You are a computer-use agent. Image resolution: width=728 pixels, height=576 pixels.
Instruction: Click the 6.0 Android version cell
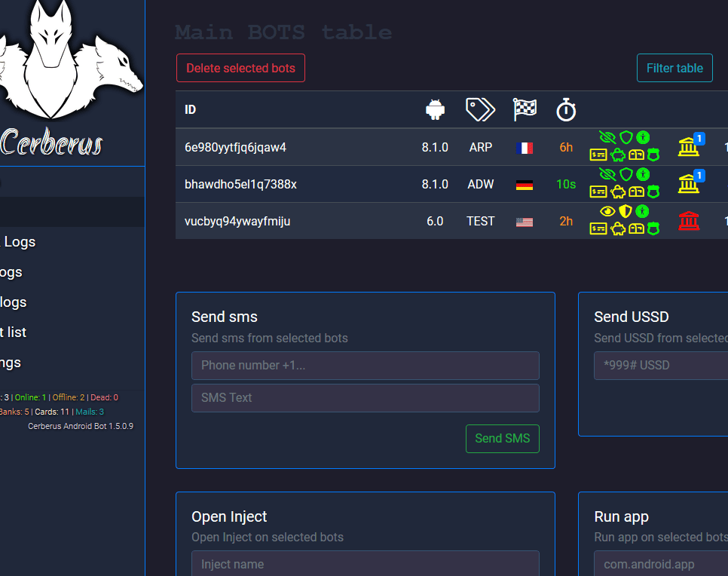(x=435, y=221)
